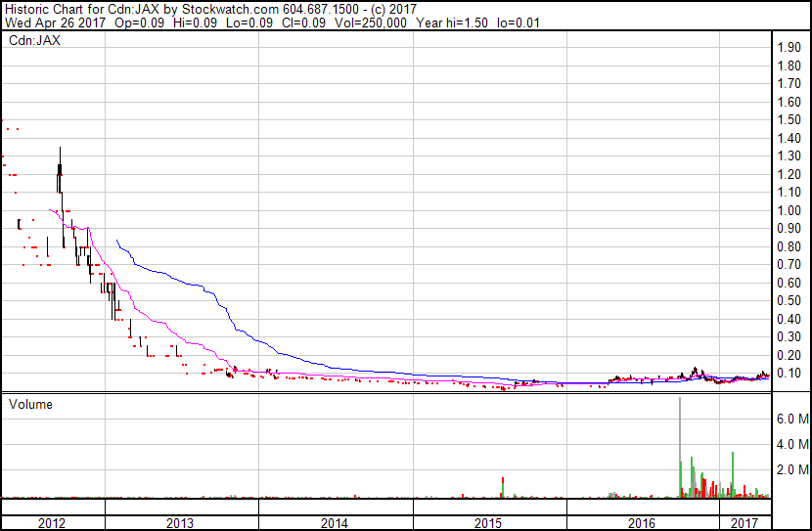The width and height of the screenshot is (812, 531).
Task: Click the 2.0 M volume axis label
Action: tap(792, 470)
